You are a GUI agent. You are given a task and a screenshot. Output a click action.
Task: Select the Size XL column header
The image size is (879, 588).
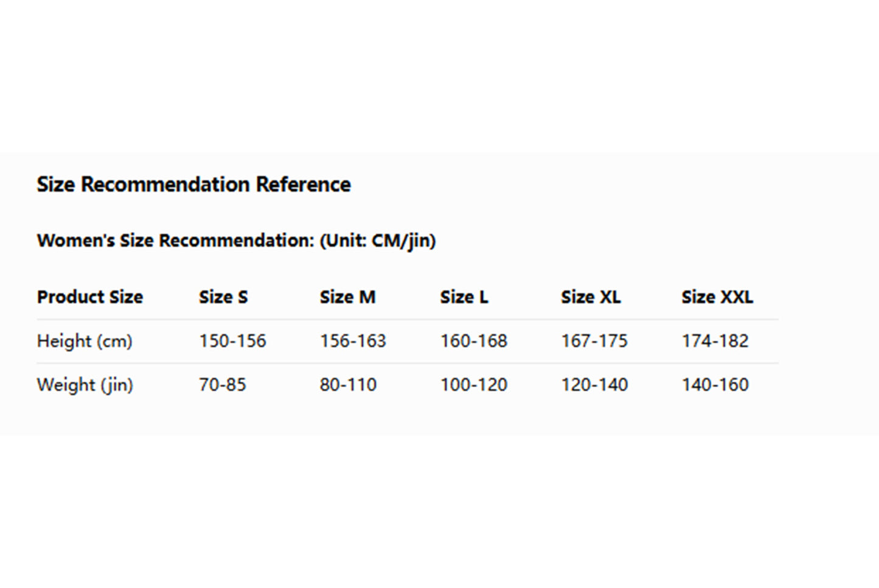[591, 297]
